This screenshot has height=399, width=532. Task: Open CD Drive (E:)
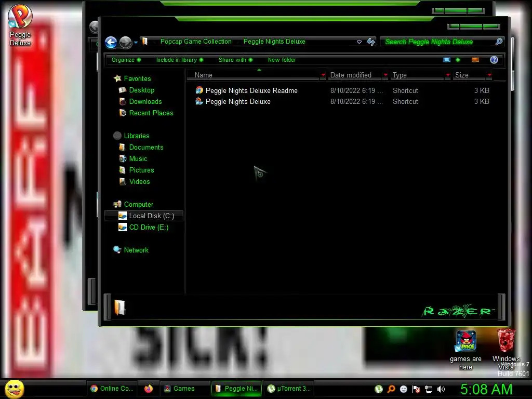click(149, 228)
